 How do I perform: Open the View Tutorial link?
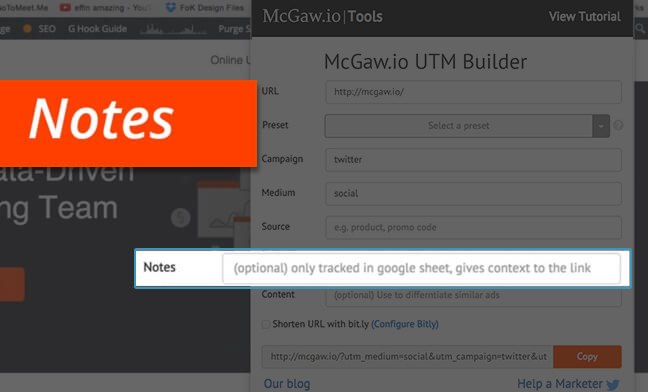[584, 17]
